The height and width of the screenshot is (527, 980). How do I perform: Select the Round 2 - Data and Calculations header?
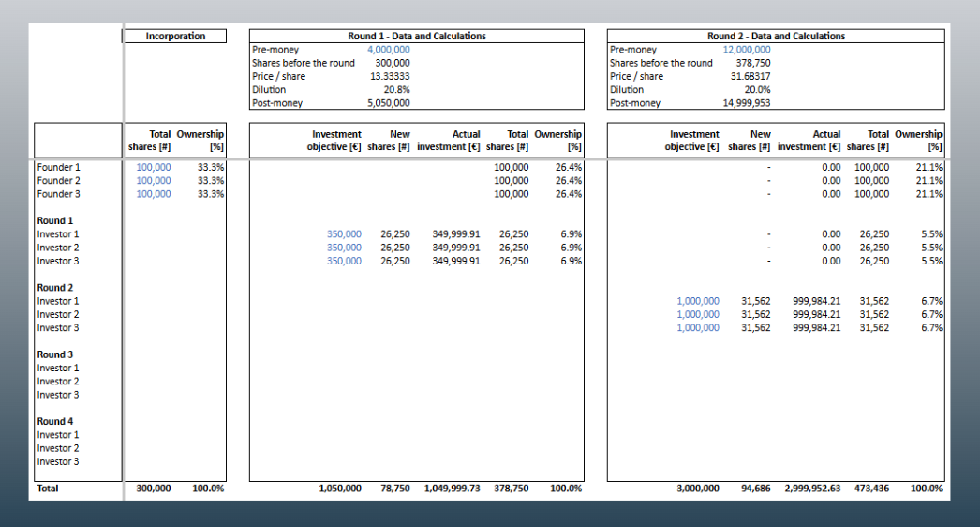tap(776, 36)
